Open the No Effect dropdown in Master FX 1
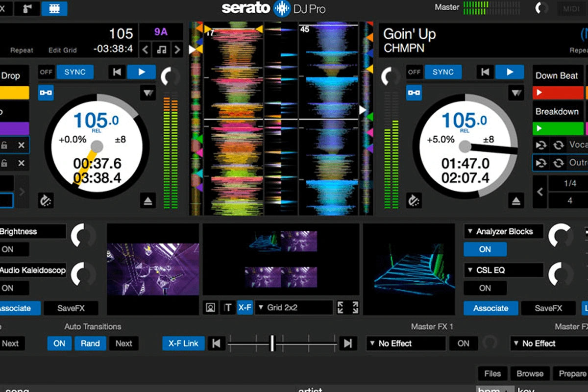 pos(406,343)
